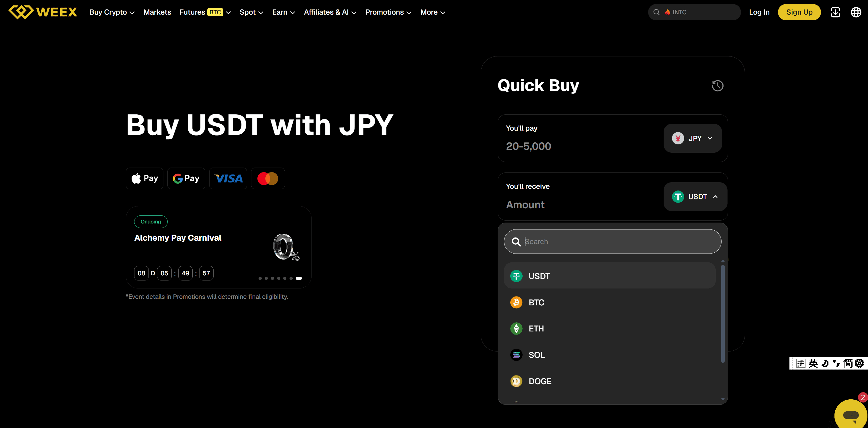Select SOL from the coin list
868x428 pixels.
[609, 355]
